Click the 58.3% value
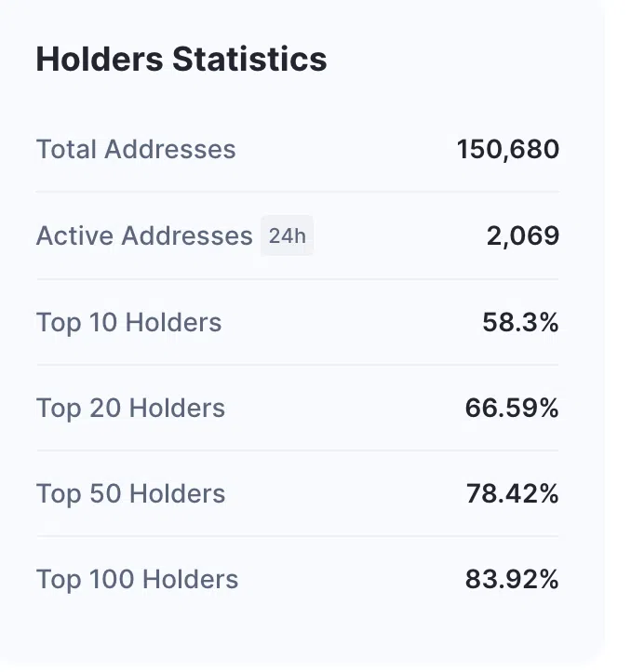 coord(520,322)
